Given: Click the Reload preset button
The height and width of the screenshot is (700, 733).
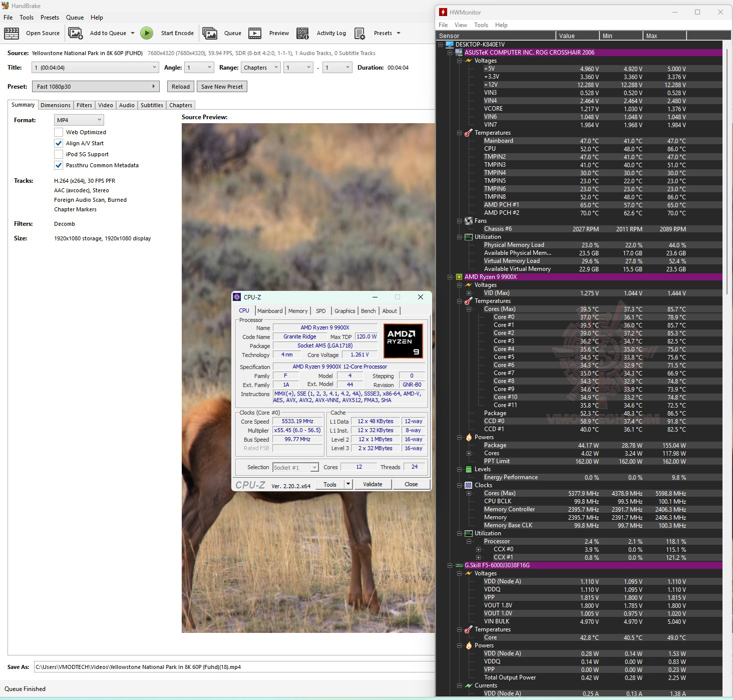Looking at the screenshot, I should point(181,87).
